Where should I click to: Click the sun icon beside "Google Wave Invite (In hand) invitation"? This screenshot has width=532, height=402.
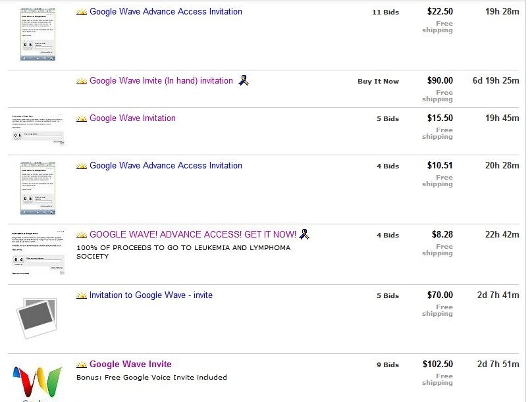(82, 81)
